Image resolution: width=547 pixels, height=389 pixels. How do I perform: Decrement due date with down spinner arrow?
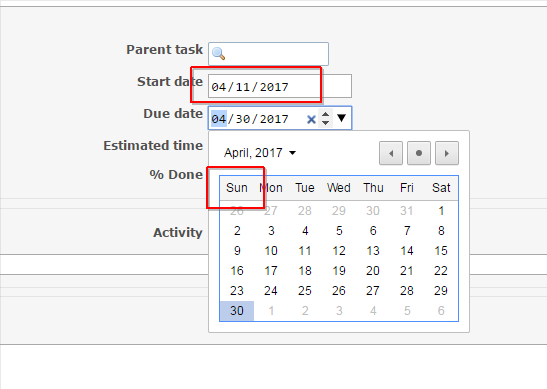[x=325, y=123]
